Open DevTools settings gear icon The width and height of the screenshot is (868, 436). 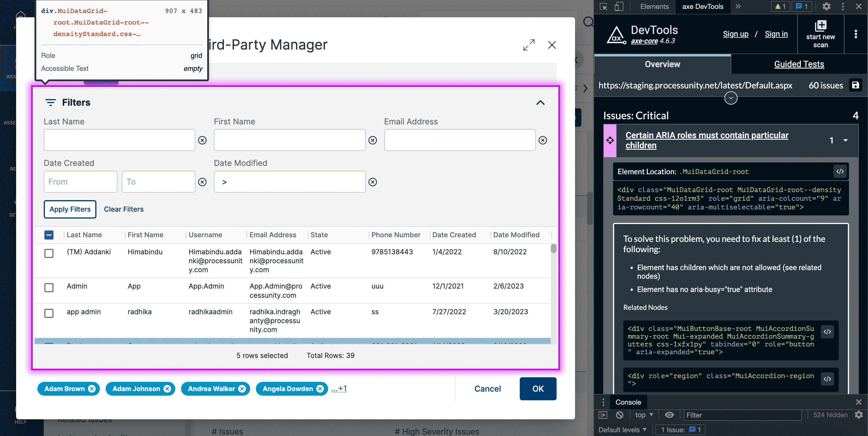pos(826,6)
